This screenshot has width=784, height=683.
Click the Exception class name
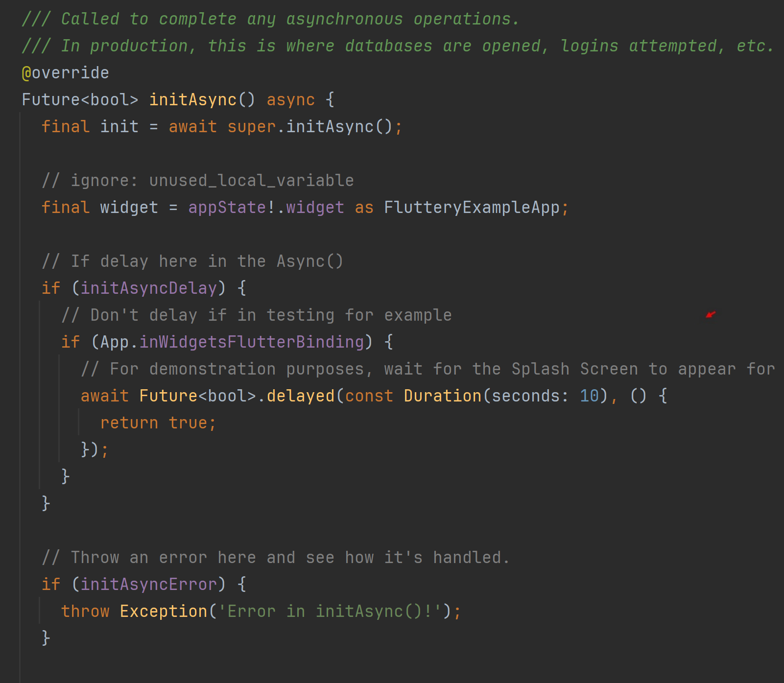tap(163, 612)
